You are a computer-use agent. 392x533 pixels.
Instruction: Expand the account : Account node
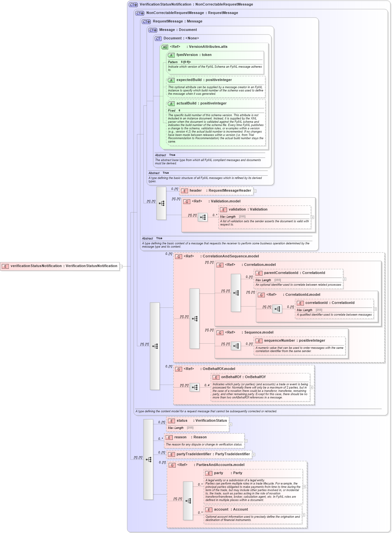coord(304,515)
